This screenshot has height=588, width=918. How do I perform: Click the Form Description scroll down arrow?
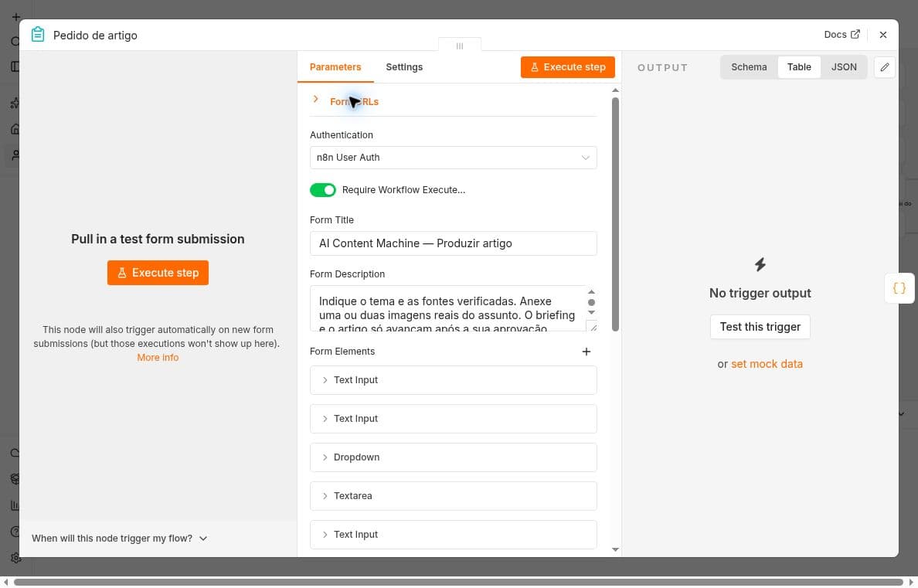click(x=591, y=313)
